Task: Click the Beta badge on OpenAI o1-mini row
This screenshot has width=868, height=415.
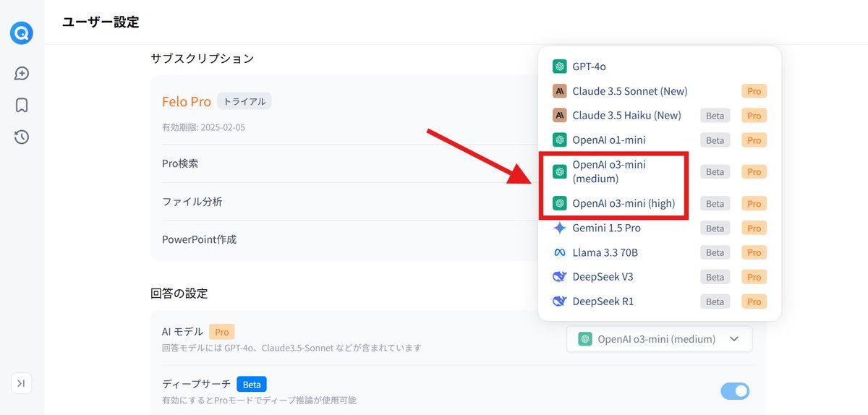Action: [x=715, y=140]
